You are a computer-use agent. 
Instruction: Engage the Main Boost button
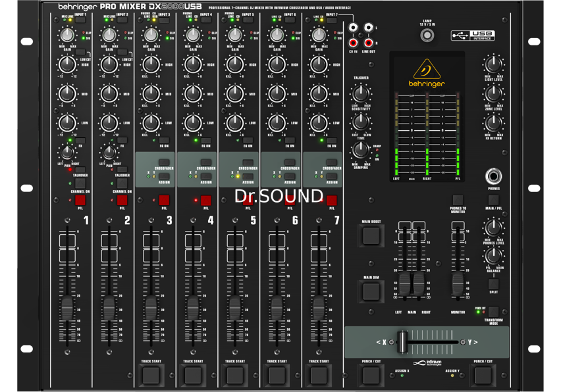[x=371, y=236]
